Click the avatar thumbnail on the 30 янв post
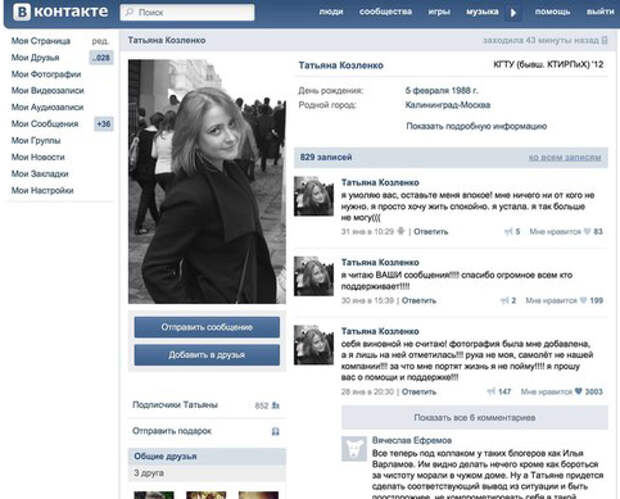 tap(314, 276)
